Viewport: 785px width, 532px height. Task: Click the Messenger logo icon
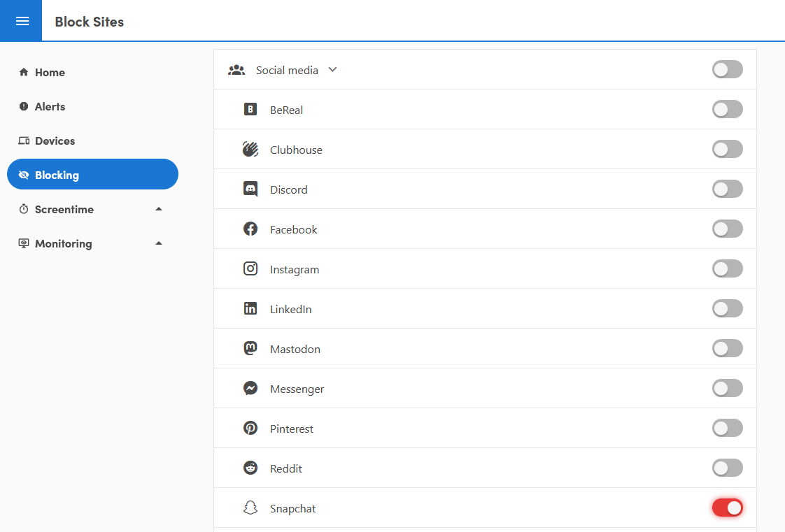pos(250,388)
